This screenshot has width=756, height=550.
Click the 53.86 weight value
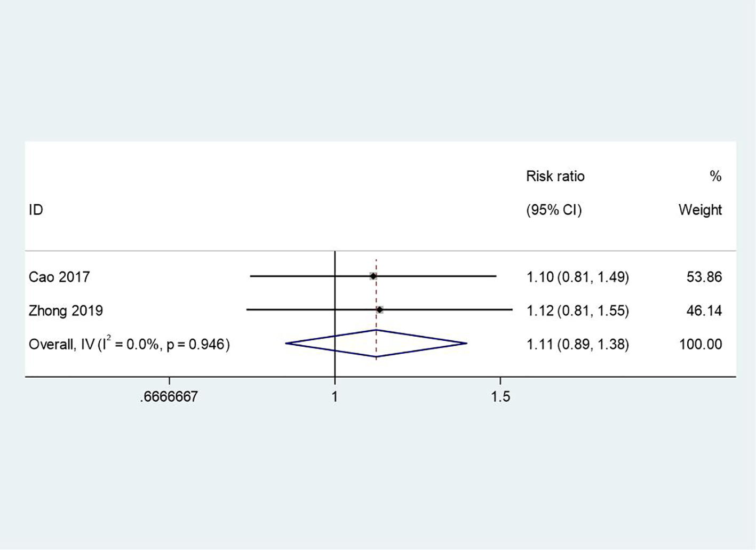click(x=704, y=277)
